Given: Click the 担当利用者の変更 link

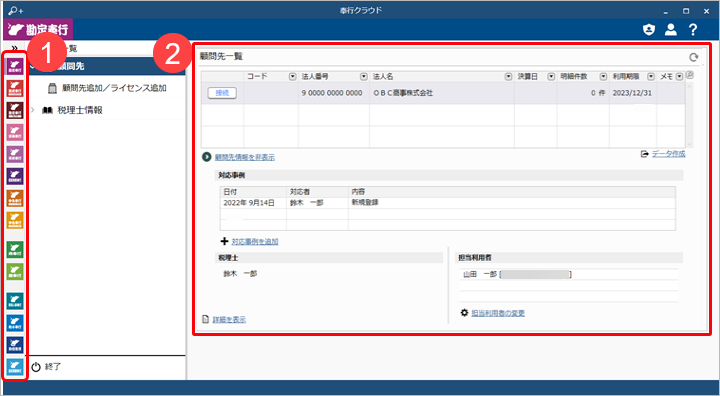Looking at the screenshot, I should tap(498, 313).
